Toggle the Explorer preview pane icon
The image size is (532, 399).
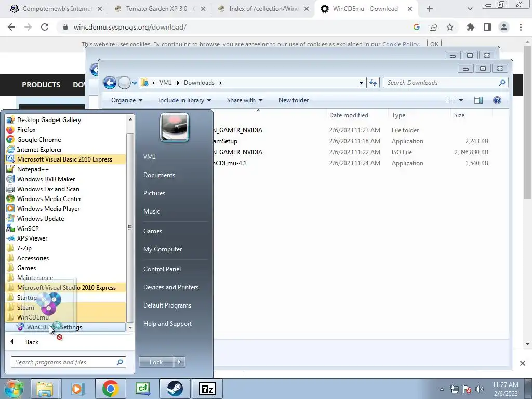[x=478, y=100]
